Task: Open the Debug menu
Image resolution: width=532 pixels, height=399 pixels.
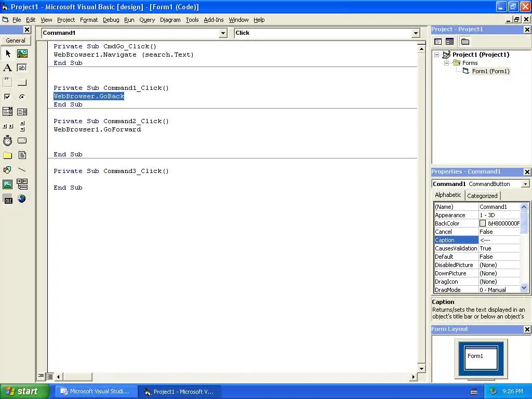Action: point(111,20)
